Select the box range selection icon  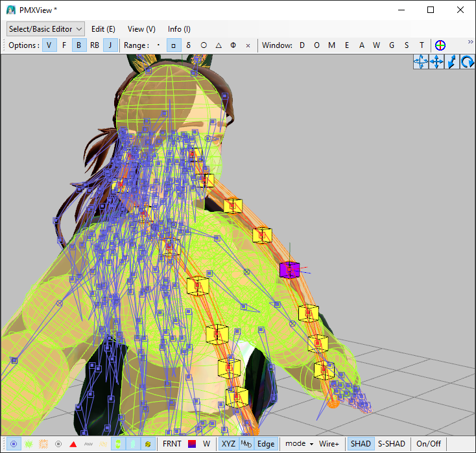173,45
